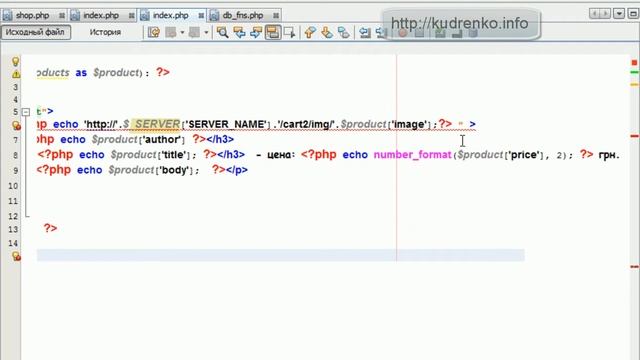Click the closing ?> tag on line 13

(x=50, y=228)
